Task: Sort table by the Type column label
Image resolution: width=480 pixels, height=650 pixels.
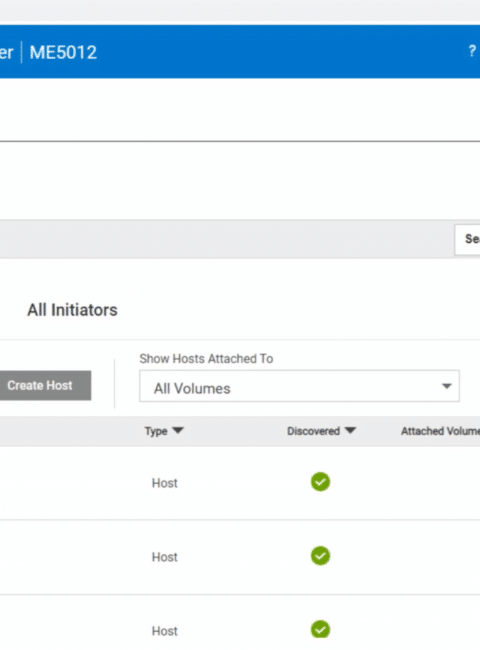Action: [156, 431]
